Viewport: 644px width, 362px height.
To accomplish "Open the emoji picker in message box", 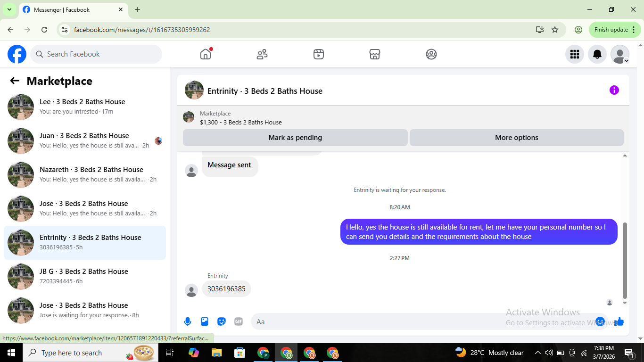I will tap(600, 321).
